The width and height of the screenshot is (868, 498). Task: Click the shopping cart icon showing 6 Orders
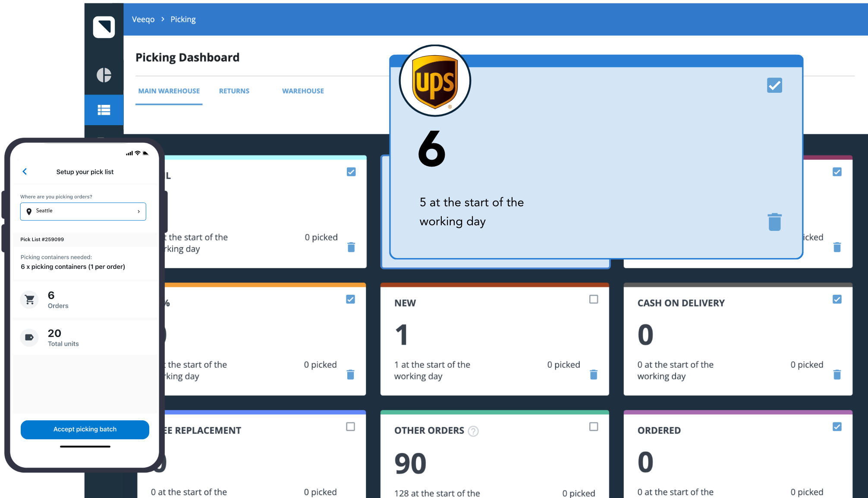tap(29, 299)
